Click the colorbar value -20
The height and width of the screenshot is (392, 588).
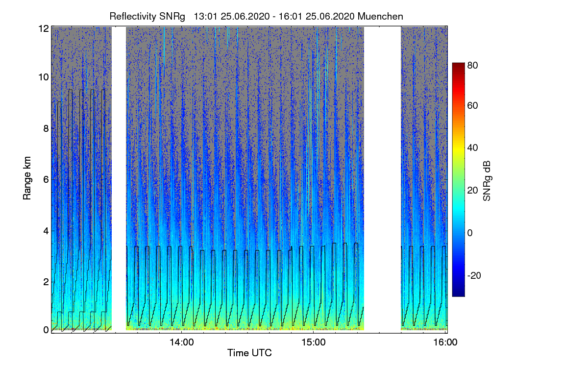pyautogui.click(x=474, y=275)
